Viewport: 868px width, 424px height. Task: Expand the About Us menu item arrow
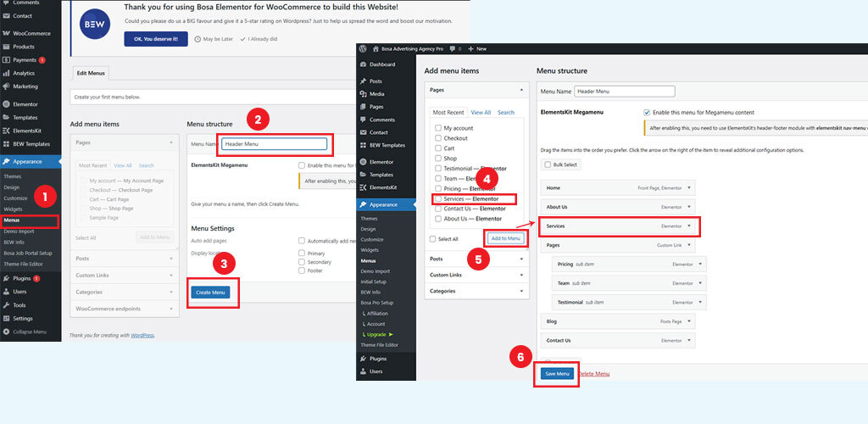(689, 206)
